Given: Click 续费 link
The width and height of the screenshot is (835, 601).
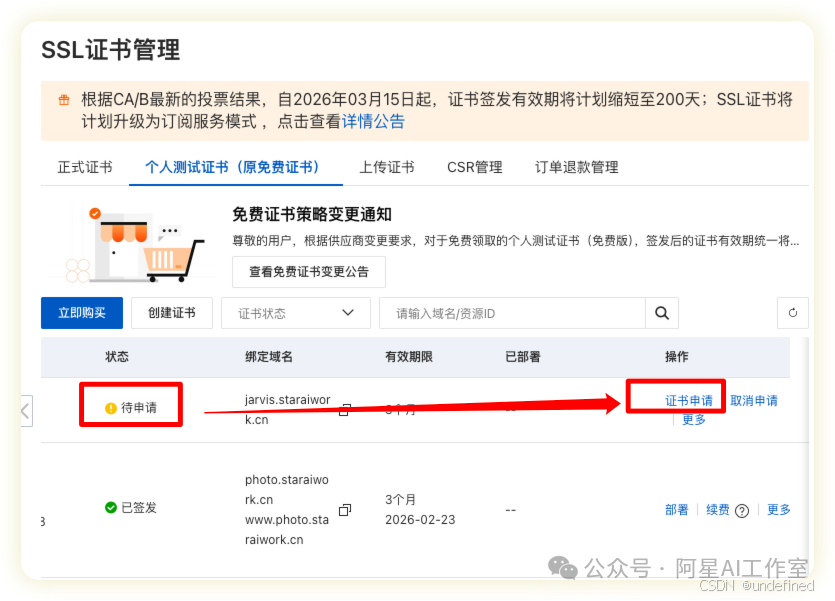Looking at the screenshot, I should [x=717, y=510].
